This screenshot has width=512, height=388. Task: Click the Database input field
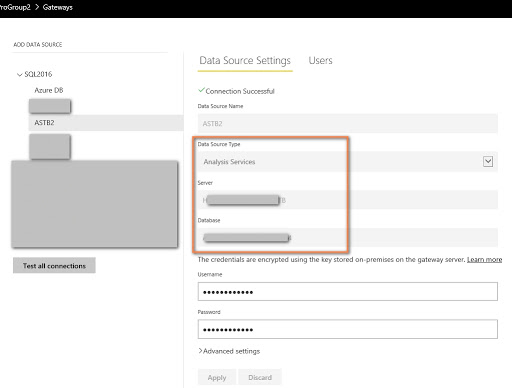pyautogui.click(x=348, y=238)
